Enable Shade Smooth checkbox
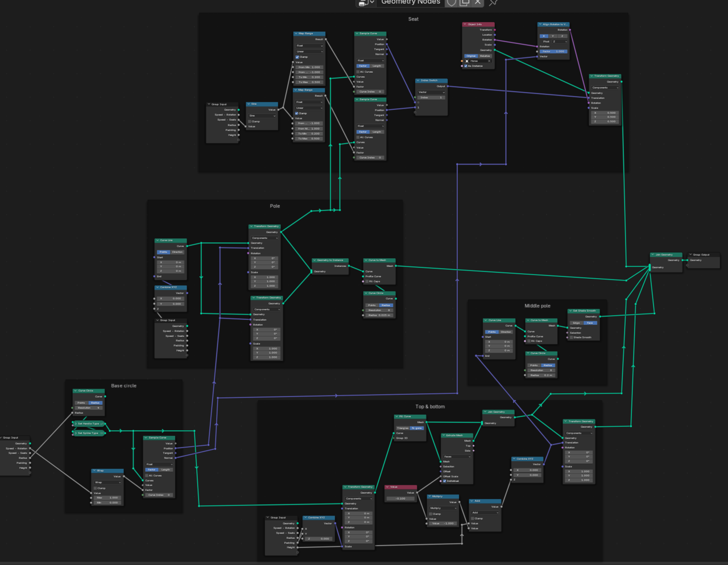Image resolution: width=728 pixels, height=565 pixels. tap(572, 337)
